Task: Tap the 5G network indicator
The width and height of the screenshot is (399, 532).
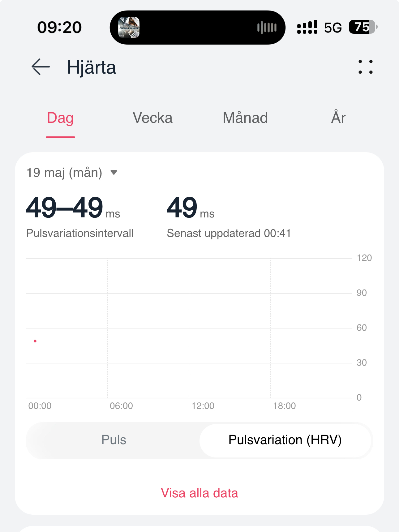Action: click(333, 28)
